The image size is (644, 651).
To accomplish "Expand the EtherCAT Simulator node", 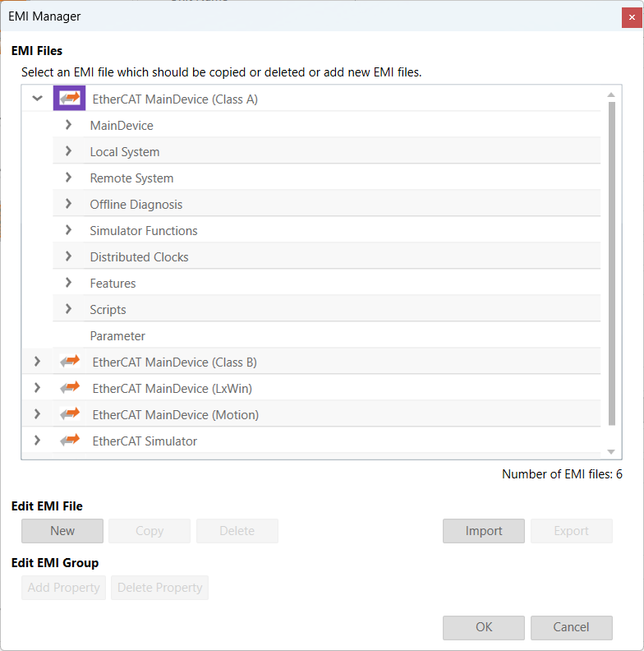I will 37,441.
